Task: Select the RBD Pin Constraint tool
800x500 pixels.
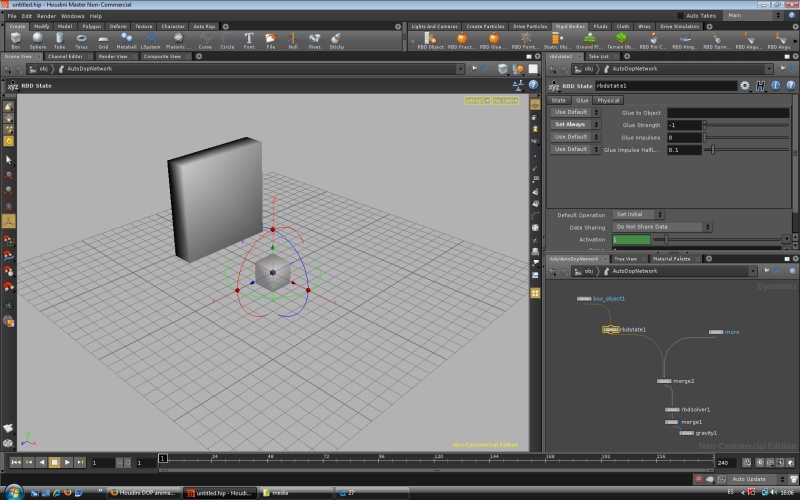Action: pos(653,40)
